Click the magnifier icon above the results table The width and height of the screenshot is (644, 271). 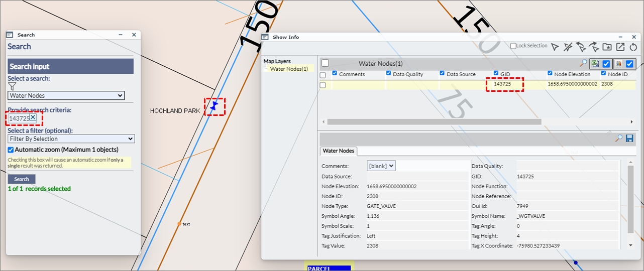pos(583,63)
